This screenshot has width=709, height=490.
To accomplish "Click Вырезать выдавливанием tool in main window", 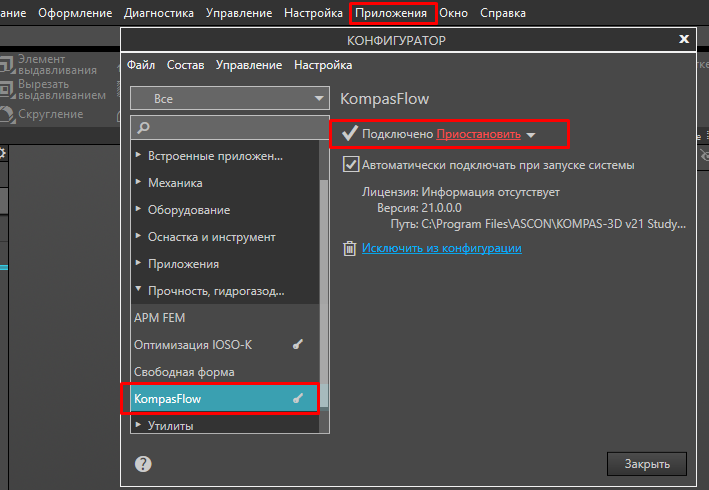I will pos(53,90).
